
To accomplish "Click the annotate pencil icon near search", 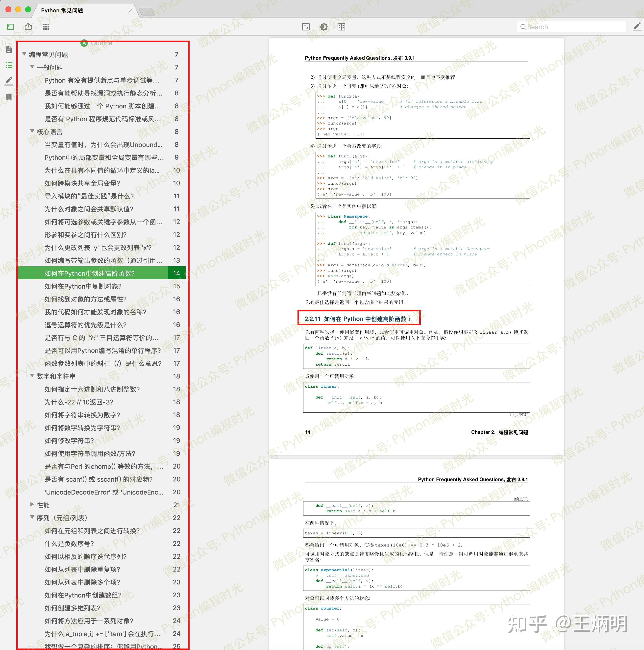I will pyautogui.click(x=637, y=26).
